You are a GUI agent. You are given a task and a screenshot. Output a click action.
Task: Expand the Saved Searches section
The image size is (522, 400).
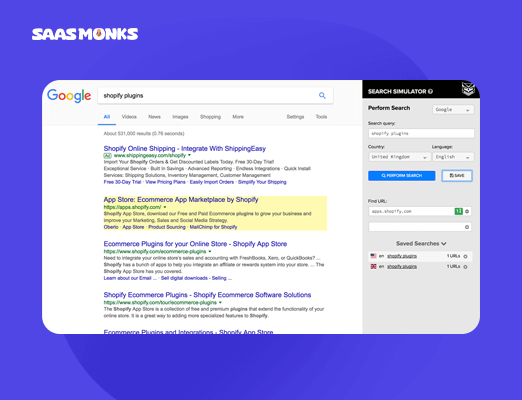421,244
